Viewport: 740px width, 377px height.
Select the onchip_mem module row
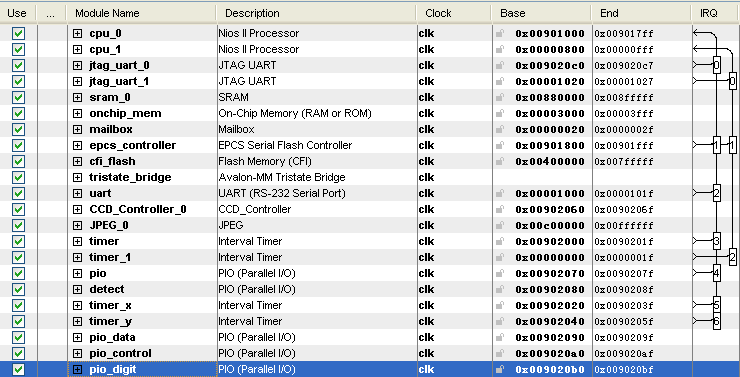370,114
